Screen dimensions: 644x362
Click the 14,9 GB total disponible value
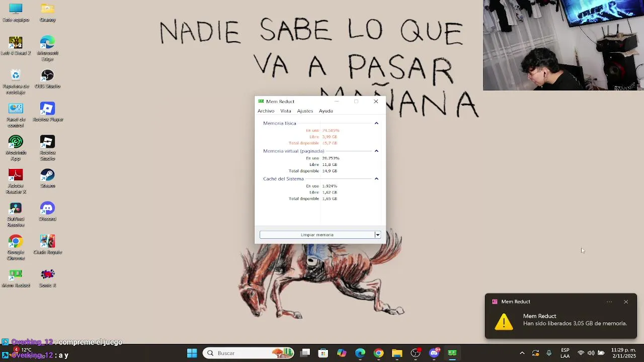330,171
